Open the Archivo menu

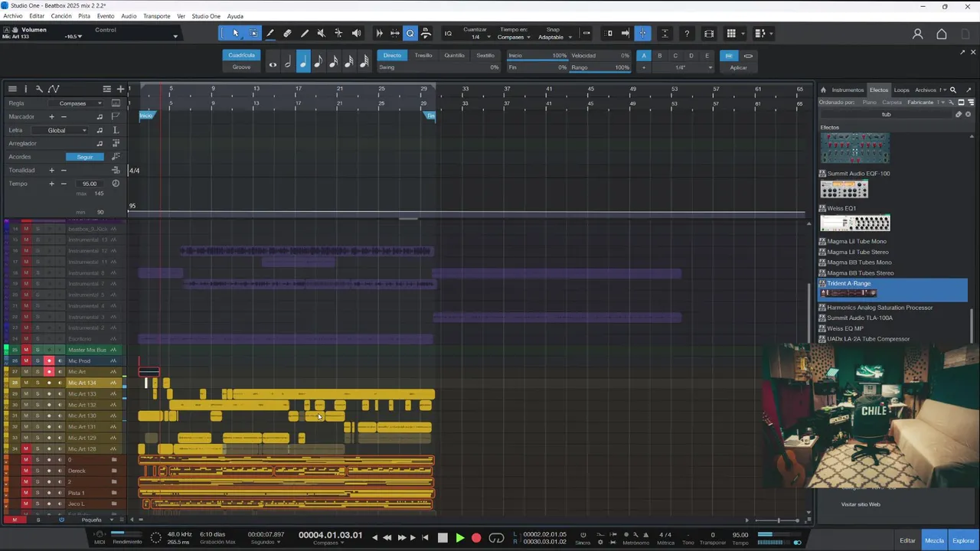(x=13, y=16)
